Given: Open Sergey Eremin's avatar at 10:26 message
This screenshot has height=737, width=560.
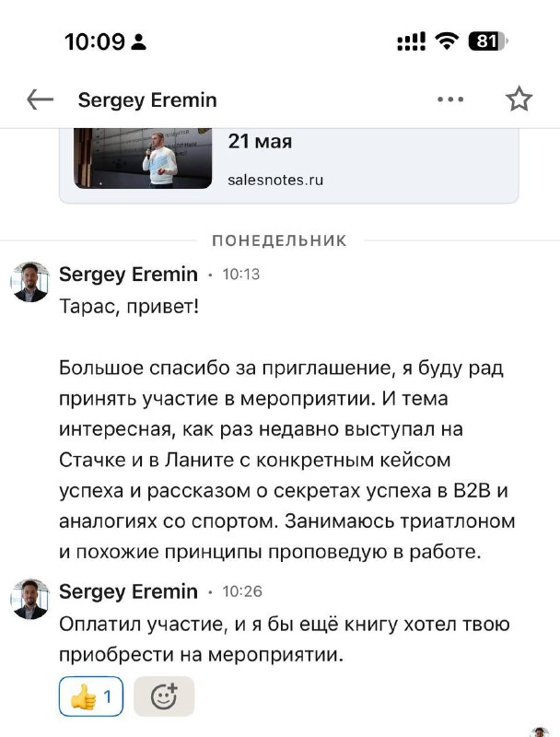Looking at the screenshot, I should [30, 599].
